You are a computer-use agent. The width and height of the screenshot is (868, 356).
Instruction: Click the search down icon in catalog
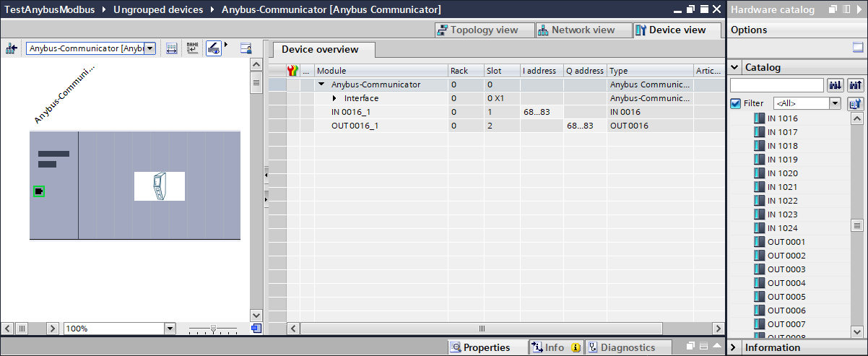pyautogui.click(x=836, y=85)
